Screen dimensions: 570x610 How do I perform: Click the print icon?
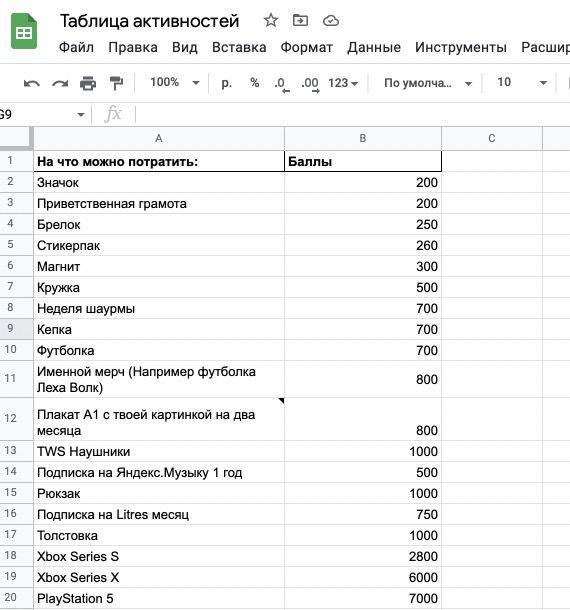(x=88, y=83)
